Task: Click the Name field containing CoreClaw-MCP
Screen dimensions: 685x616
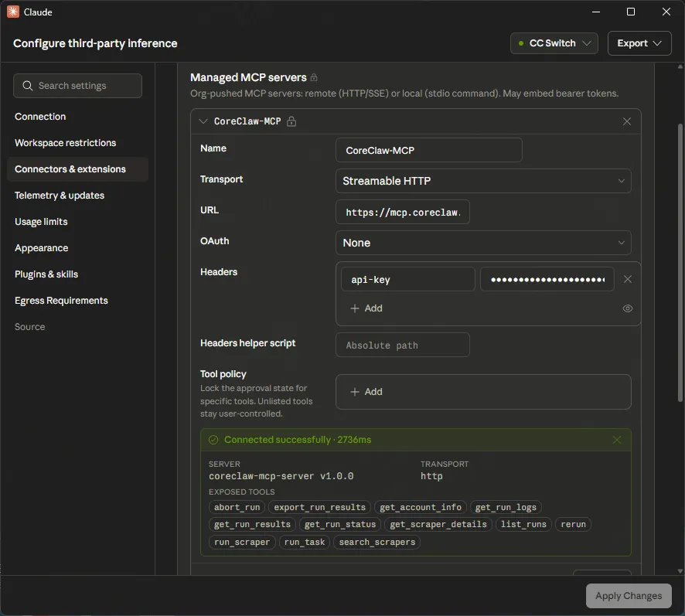Action: pos(428,150)
